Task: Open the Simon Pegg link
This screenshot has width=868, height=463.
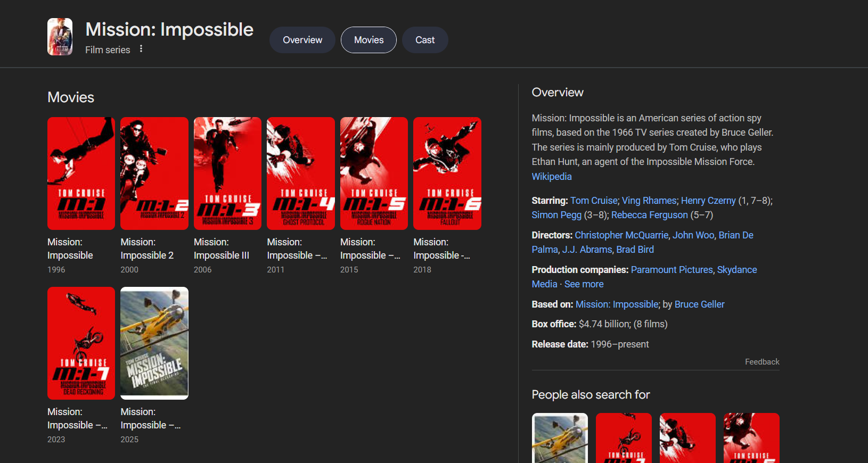Action: 556,215
